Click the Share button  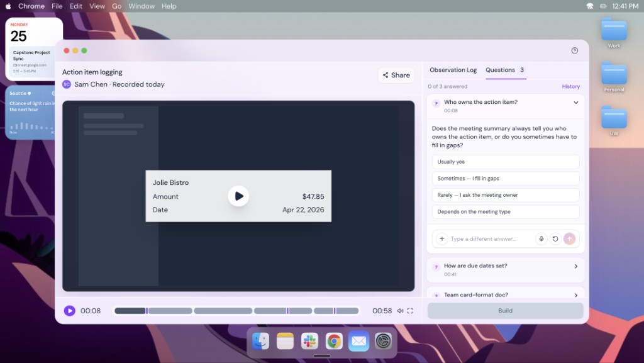(x=396, y=75)
